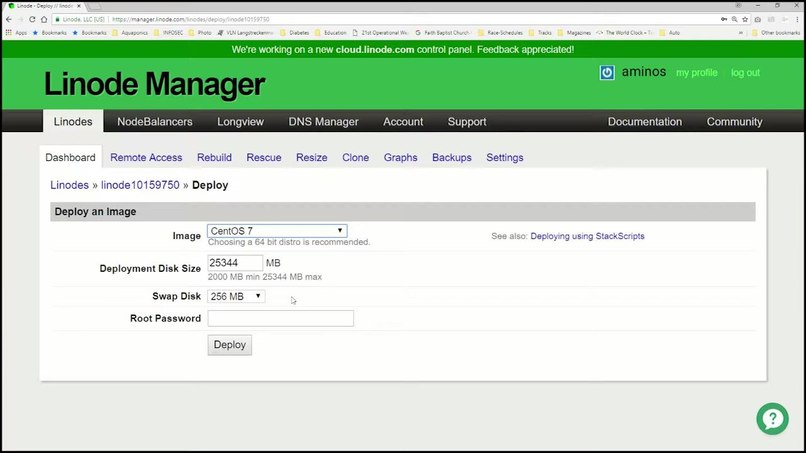Open the Magazines bookmark folder
The height and width of the screenshot is (453, 806).
point(574,32)
